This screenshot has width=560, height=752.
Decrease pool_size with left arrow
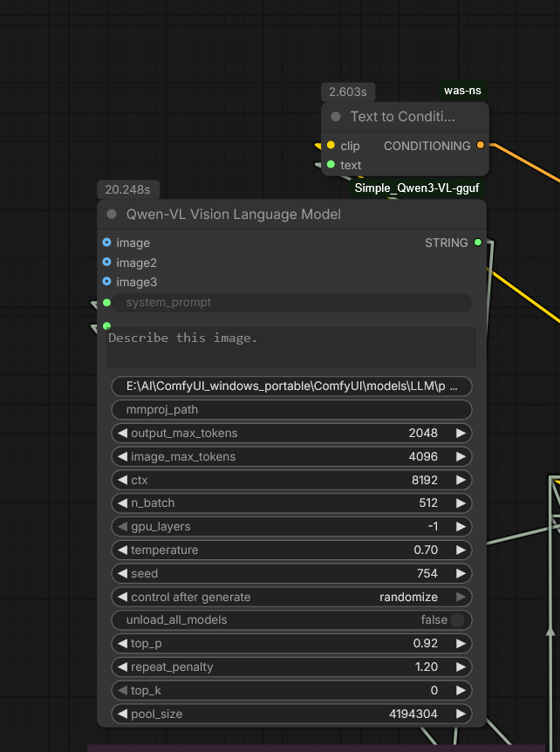[x=123, y=714]
